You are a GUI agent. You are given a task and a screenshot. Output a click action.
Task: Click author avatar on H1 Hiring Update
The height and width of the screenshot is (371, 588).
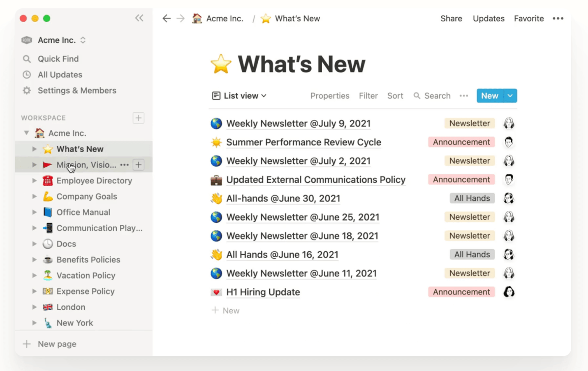(x=509, y=292)
